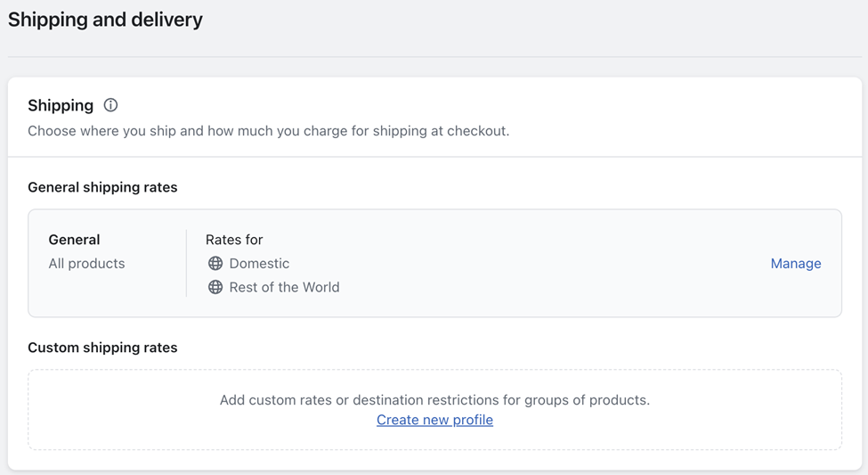868x475 pixels.
Task: Click the divider between General and Rates for
Action: tap(187, 263)
